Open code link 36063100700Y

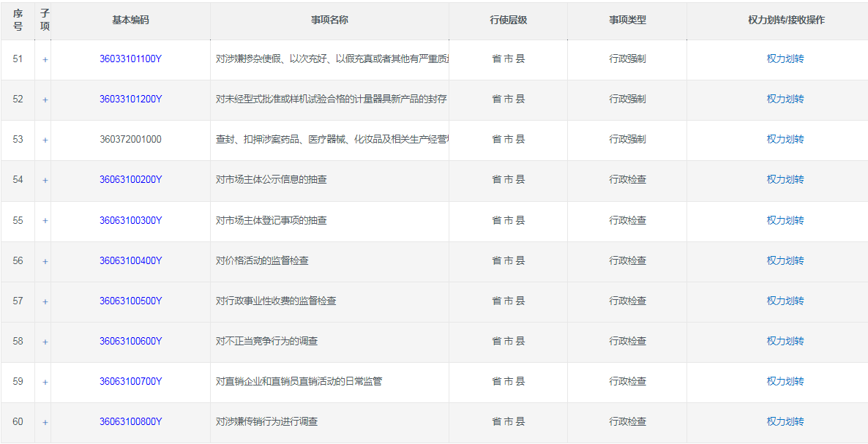click(x=130, y=381)
